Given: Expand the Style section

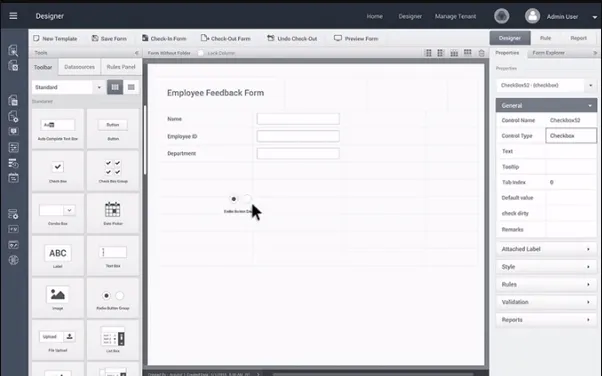Looking at the screenshot, I should (546, 267).
